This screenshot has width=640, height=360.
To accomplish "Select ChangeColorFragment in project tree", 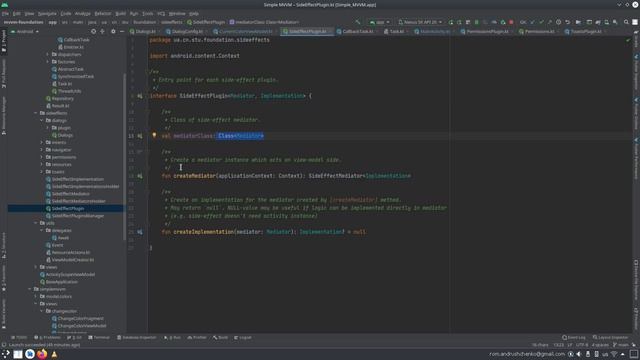I will [x=80, y=319].
